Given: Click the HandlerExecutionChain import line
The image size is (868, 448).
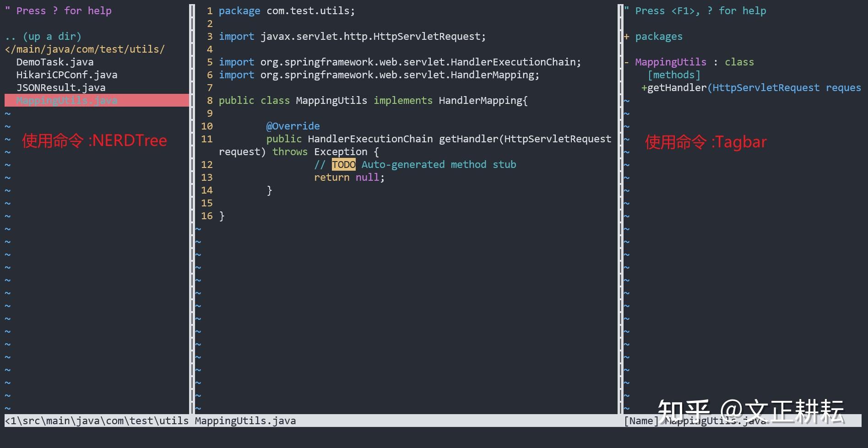Looking at the screenshot, I should click(400, 62).
